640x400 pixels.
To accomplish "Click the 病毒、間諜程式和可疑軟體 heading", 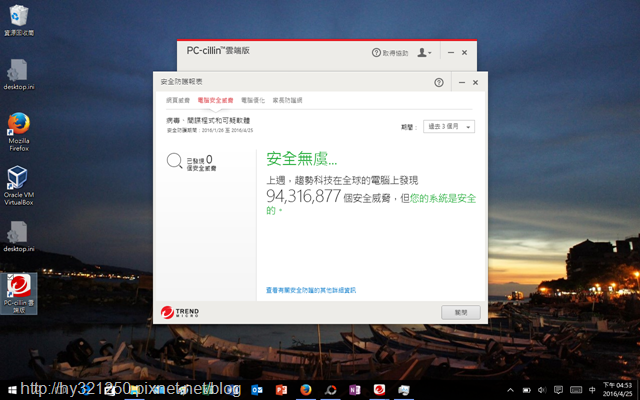I will 208,120.
